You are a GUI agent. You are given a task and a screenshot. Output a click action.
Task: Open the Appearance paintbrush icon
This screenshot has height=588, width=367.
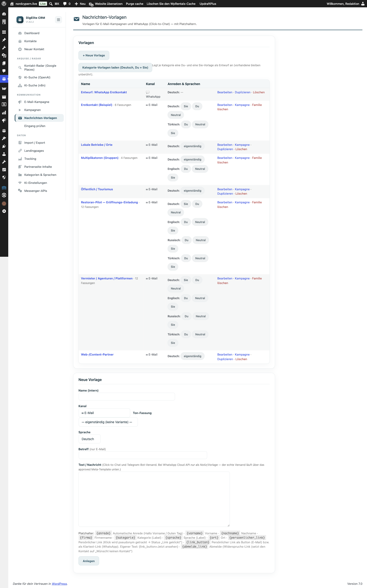(4, 138)
